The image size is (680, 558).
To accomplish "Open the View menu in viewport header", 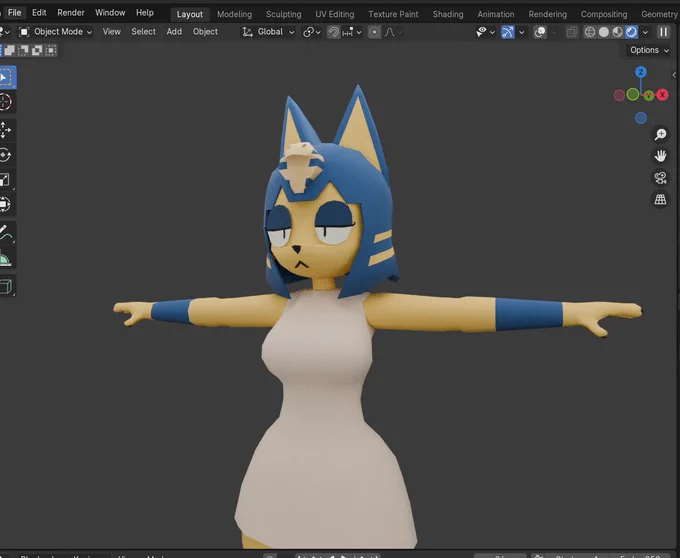I will pyautogui.click(x=111, y=32).
